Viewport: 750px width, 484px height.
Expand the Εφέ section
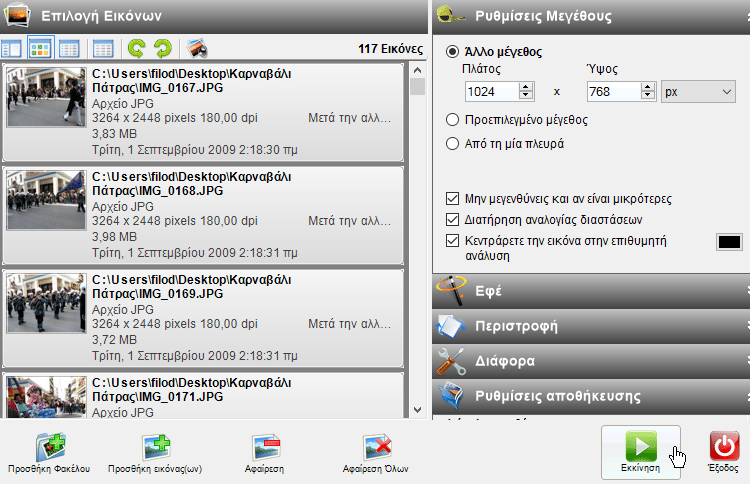[590, 292]
